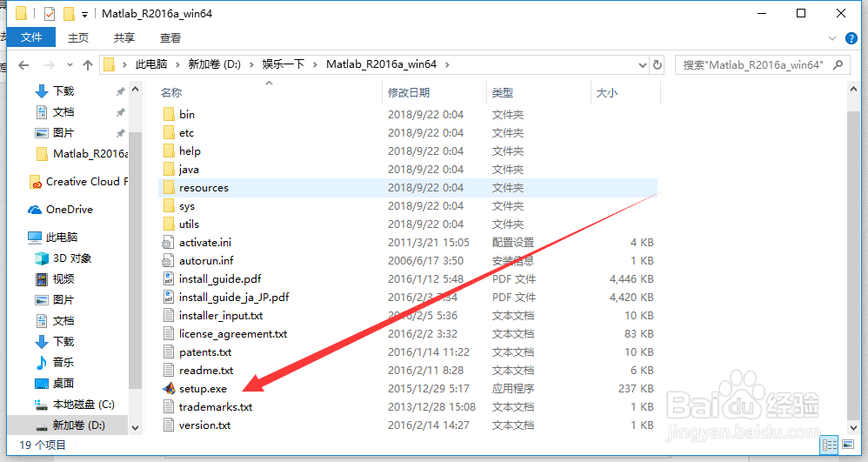Open 3D 对象 in navigation pane

[x=63, y=258]
